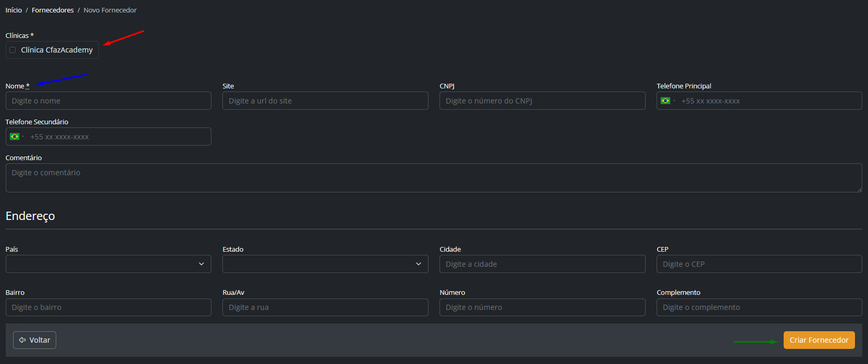Open the Início breadcrumb link
Viewport: 868px width, 364px height.
pyautogui.click(x=14, y=10)
